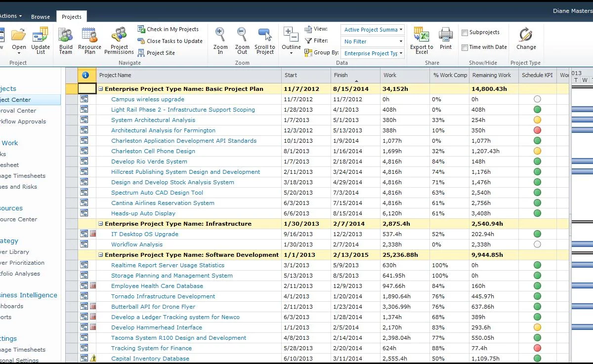Open the Tracking System for Finance project

[151, 348]
